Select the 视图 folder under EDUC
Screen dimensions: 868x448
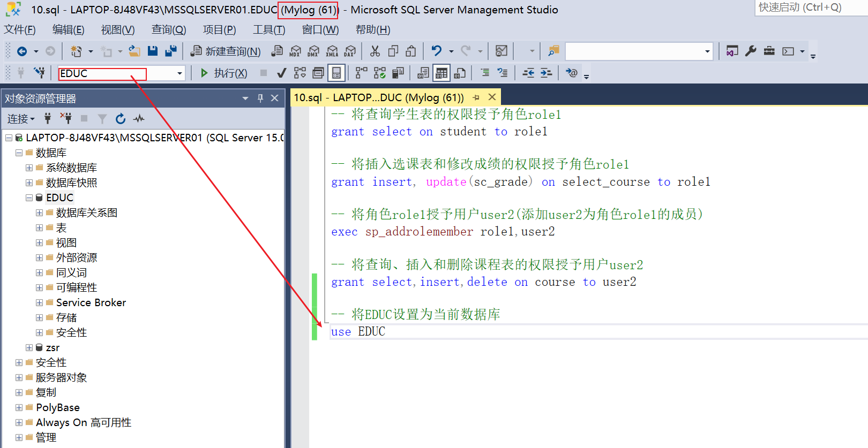66,242
